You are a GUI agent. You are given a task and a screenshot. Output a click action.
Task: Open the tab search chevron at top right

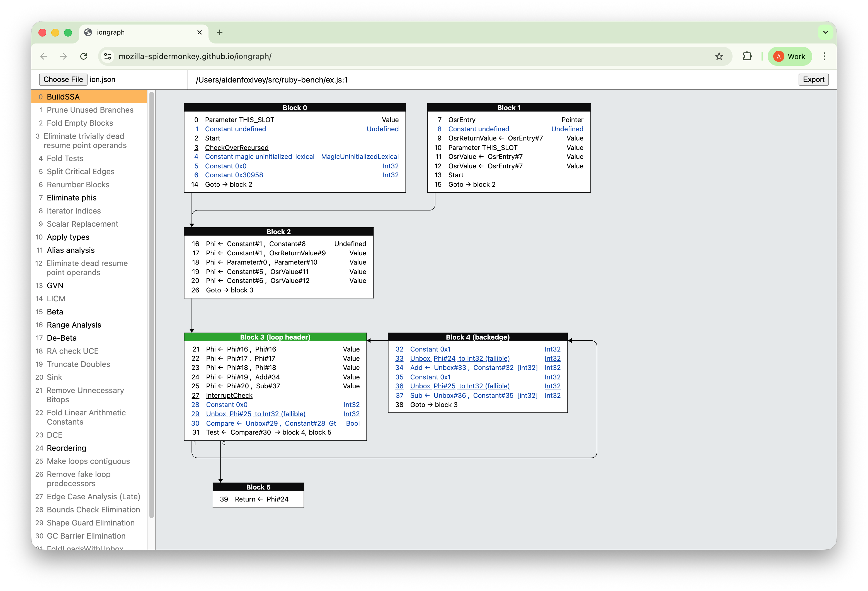[825, 33]
